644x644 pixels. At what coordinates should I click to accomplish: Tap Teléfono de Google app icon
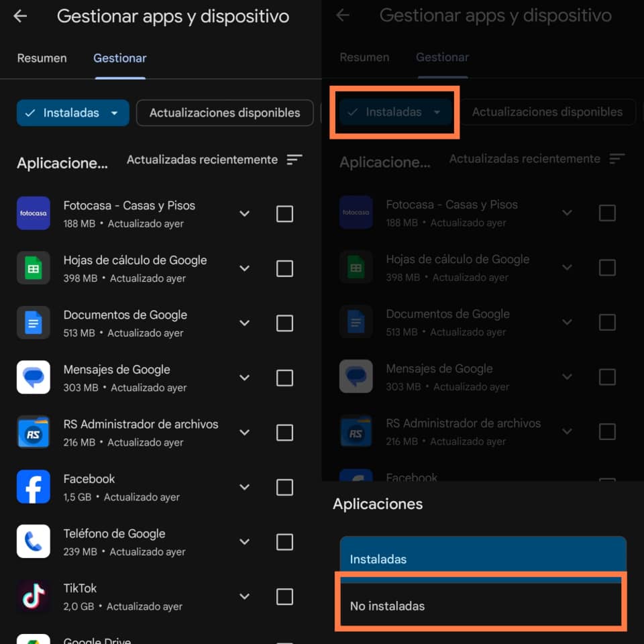[x=34, y=541]
